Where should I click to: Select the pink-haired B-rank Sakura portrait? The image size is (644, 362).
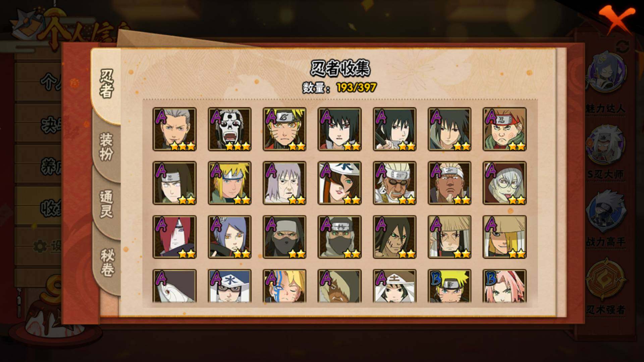coord(504,286)
